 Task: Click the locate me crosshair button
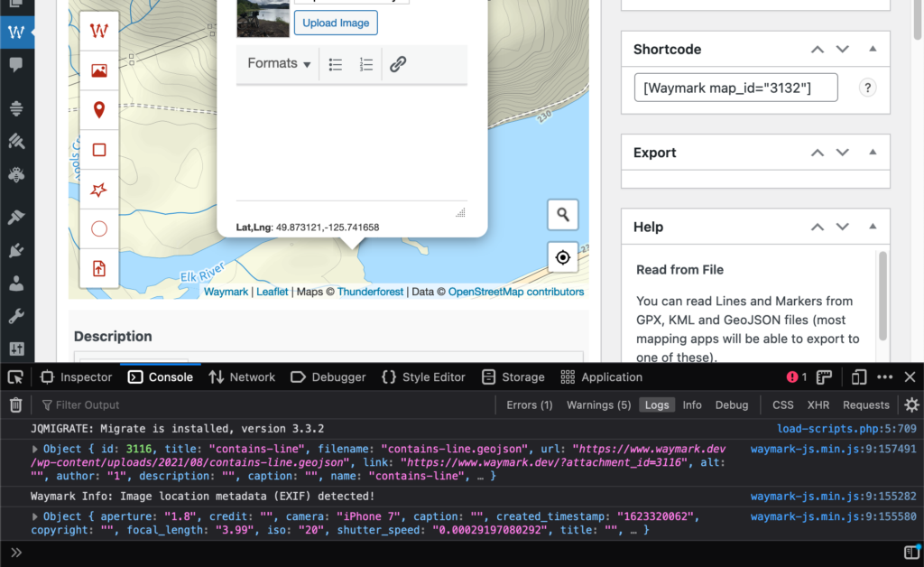(562, 257)
